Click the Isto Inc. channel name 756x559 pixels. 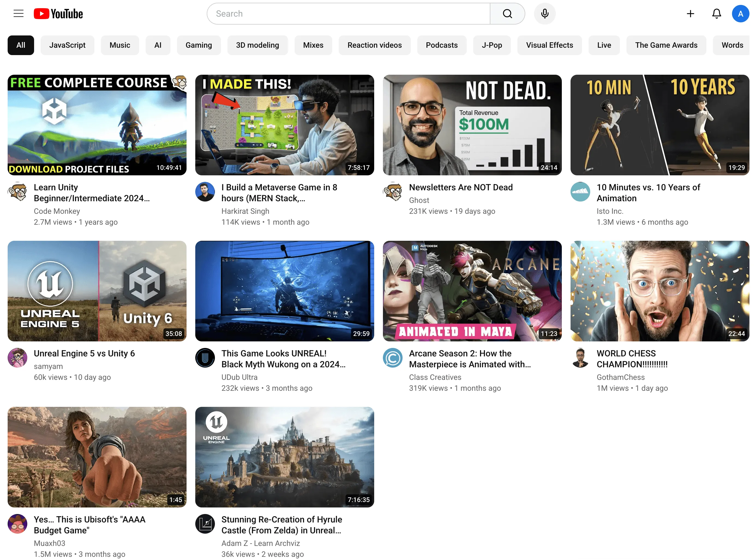(610, 211)
